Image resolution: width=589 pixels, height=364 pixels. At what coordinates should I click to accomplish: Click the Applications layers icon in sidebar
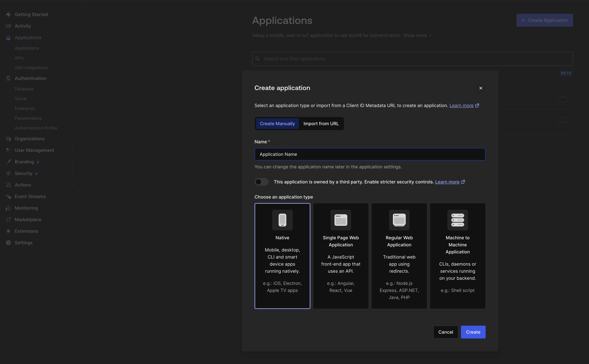(8, 38)
